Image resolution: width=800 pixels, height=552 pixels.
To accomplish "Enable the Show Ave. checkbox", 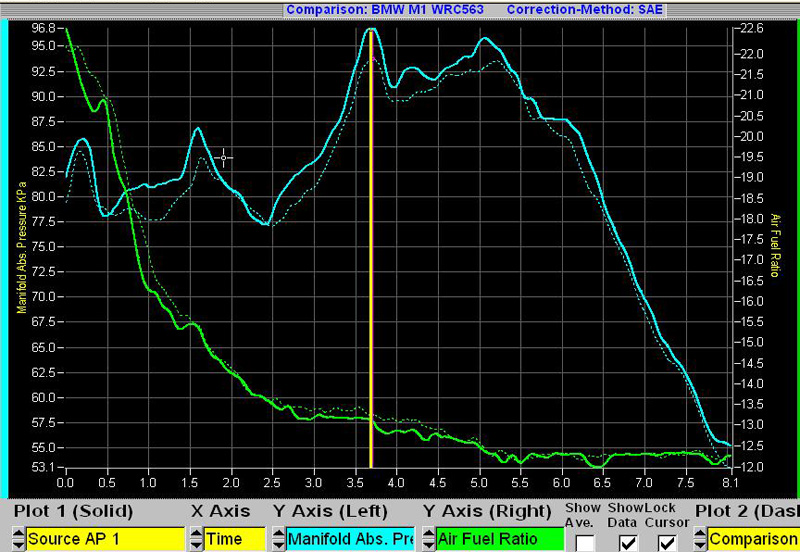I will pyautogui.click(x=585, y=542).
